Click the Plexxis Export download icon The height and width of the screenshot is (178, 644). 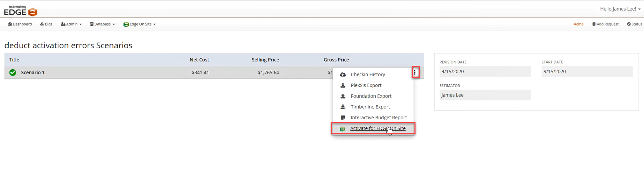click(x=343, y=85)
